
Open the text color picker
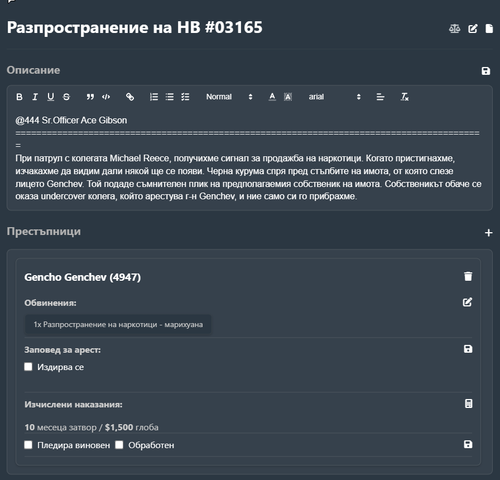click(x=272, y=97)
